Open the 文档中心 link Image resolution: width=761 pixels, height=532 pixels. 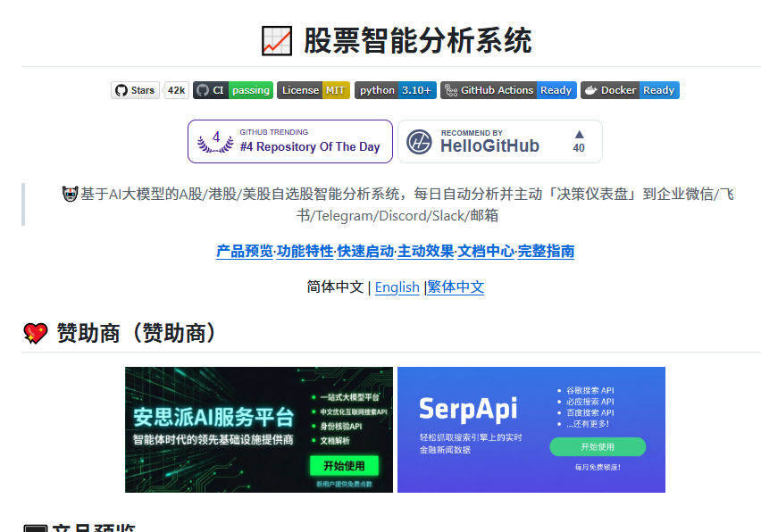[x=486, y=251]
